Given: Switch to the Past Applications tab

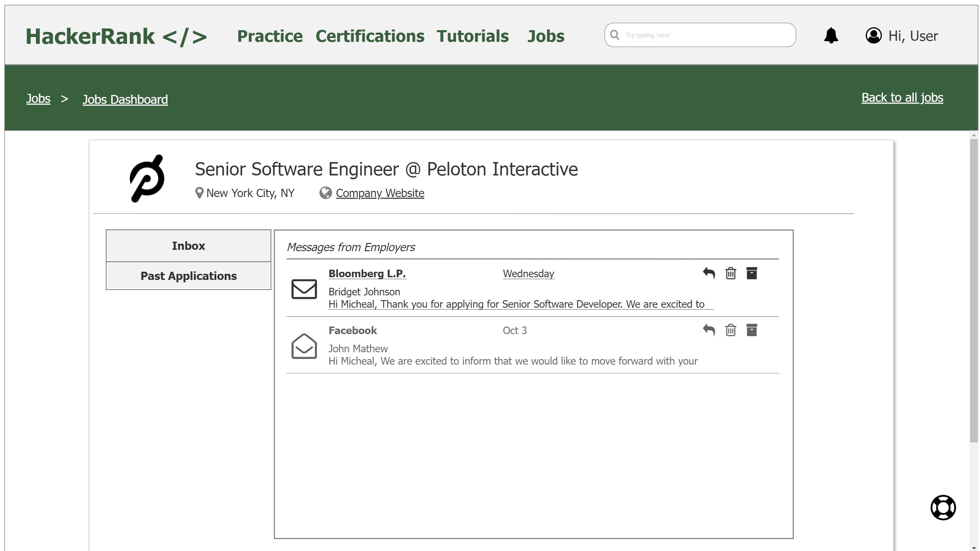Looking at the screenshot, I should click(x=188, y=275).
